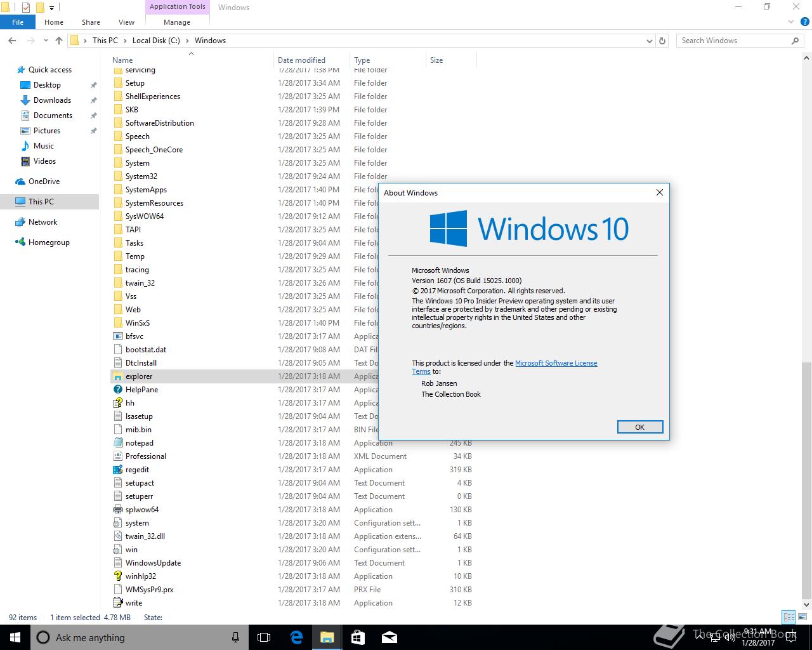Select the Professional XML document icon
812x650 pixels.
tap(117, 456)
